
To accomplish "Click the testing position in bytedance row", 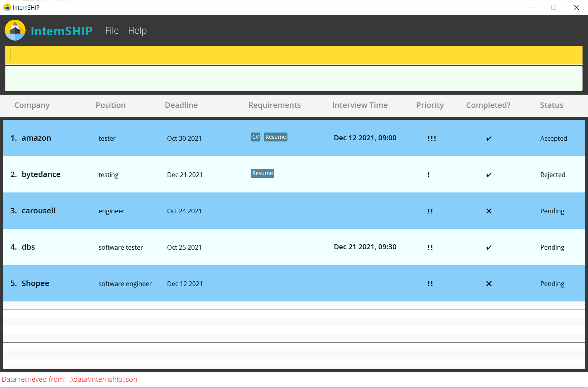I will (108, 175).
